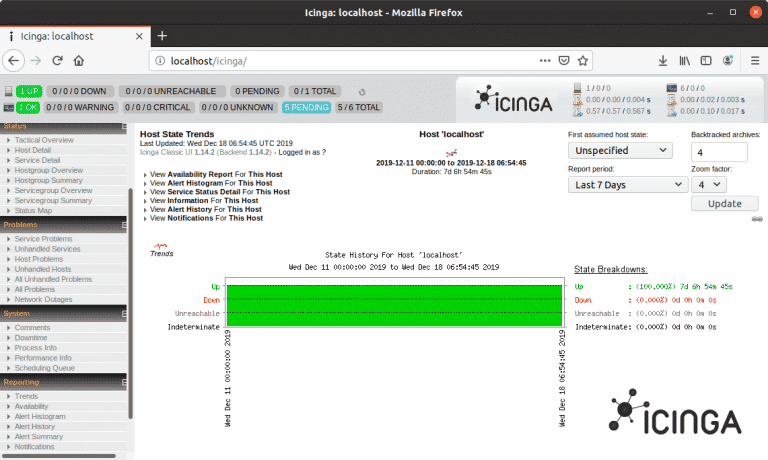The height and width of the screenshot is (460, 768).
Task: Toggle the Firefox sidebar icon
Action: tap(706, 61)
